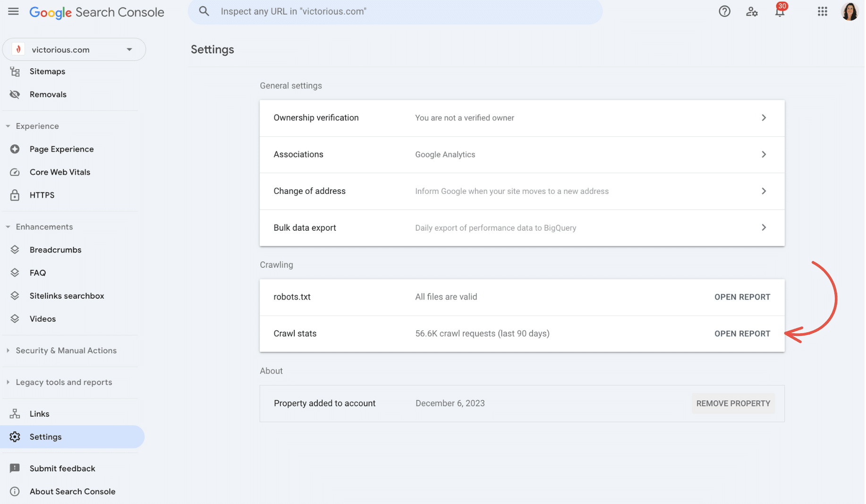Viewport: 866px width, 504px height.
Task: Click the Links network icon
Action: [15, 414]
